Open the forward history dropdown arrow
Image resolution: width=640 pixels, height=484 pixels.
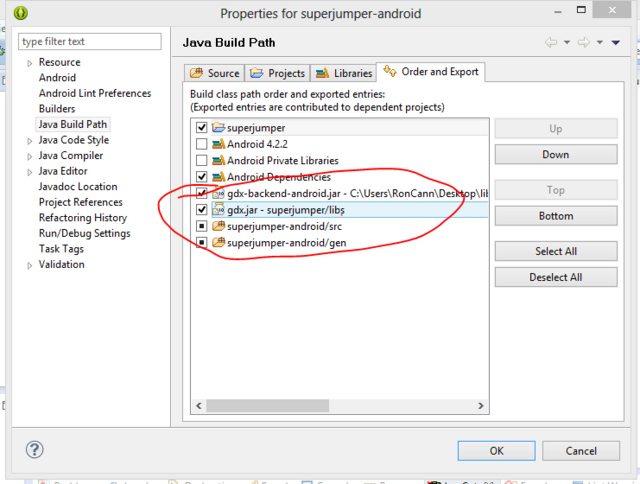(600, 42)
